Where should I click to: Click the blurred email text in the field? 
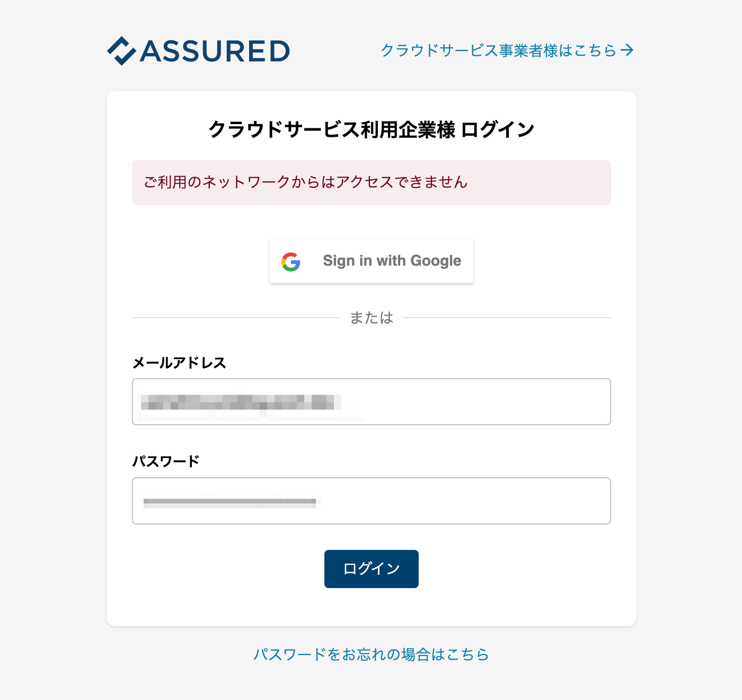[241, 402]
